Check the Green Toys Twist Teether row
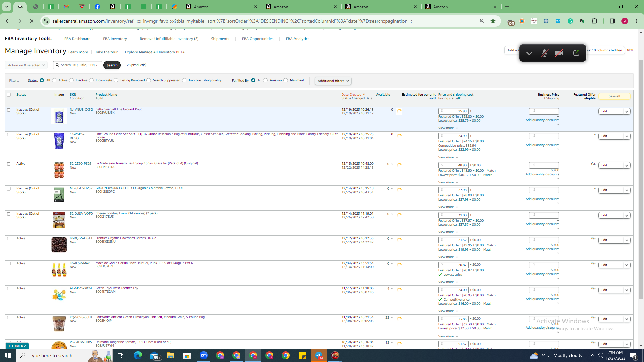 coord(9,288)
